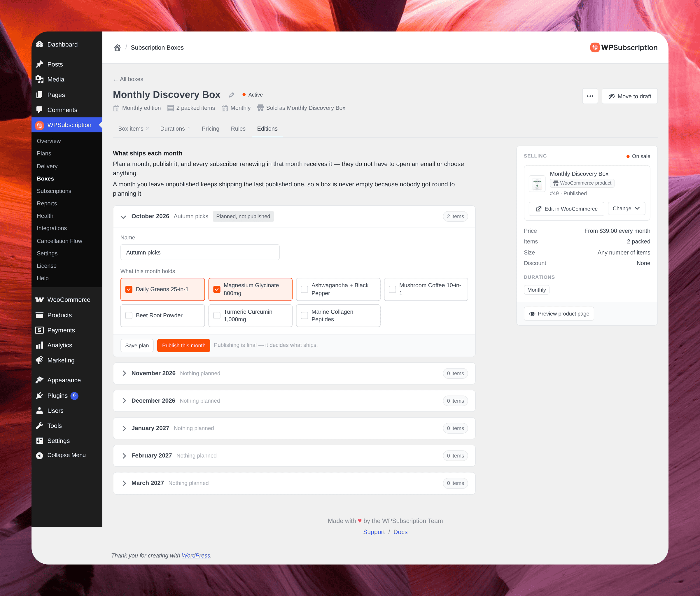Click the Save plan button
The height and width of the screenshot is (596, 700).
click(137, 346)
